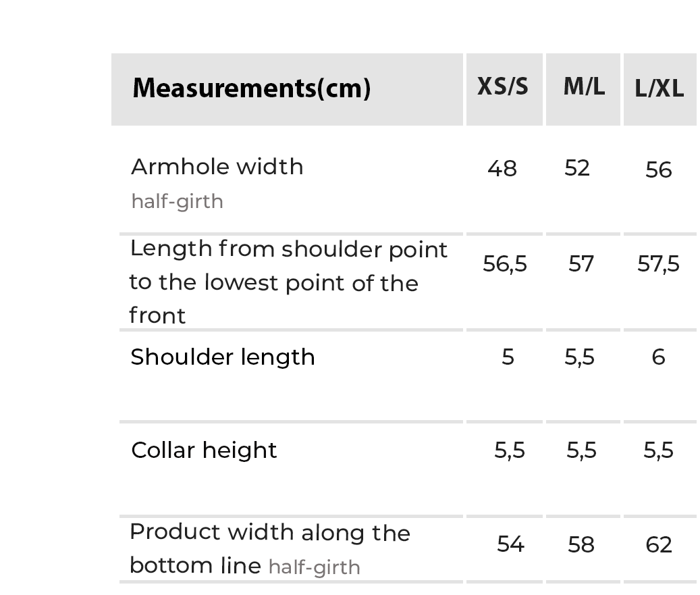700x595 pixels.
Task: Click Armhole width value 52 for M/L
Action: [577, 167]
